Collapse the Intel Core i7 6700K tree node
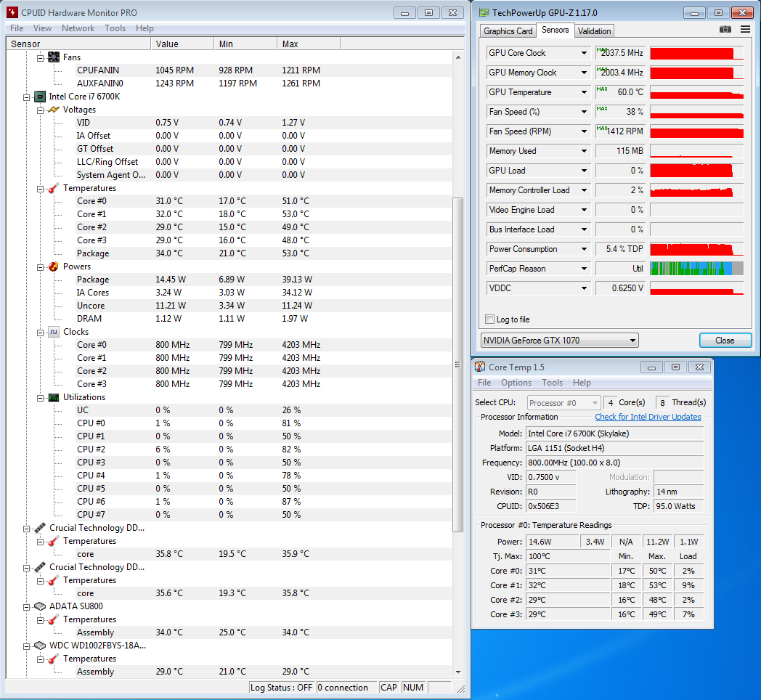The image size is (761, 700). pyautogui.click(x=26, y=97)
